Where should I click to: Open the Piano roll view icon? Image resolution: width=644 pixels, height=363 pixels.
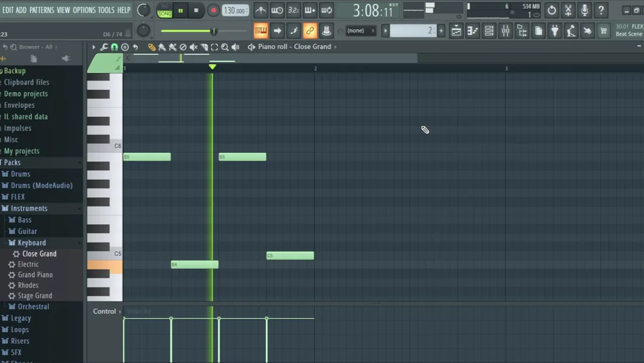pyautogui.click(x=472, y=31)
